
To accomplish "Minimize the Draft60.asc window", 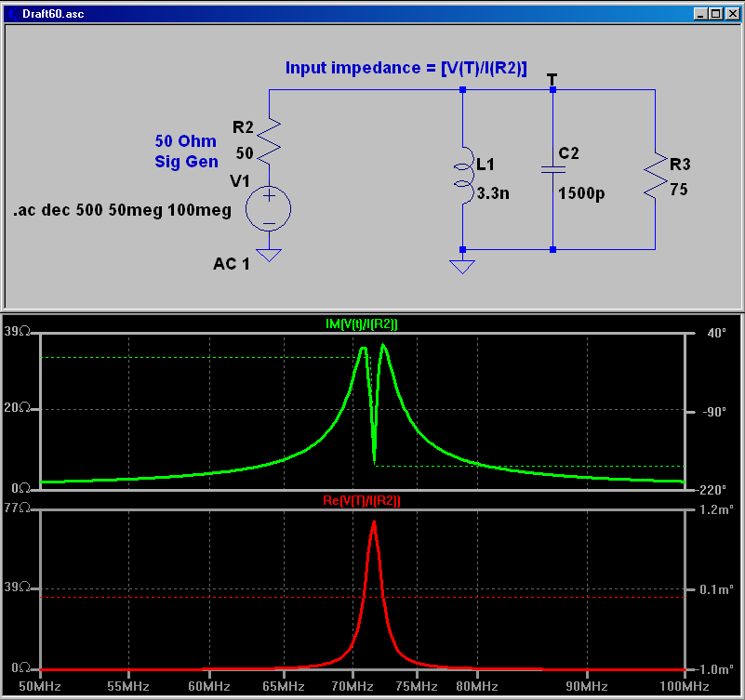I will click(699, 14).
